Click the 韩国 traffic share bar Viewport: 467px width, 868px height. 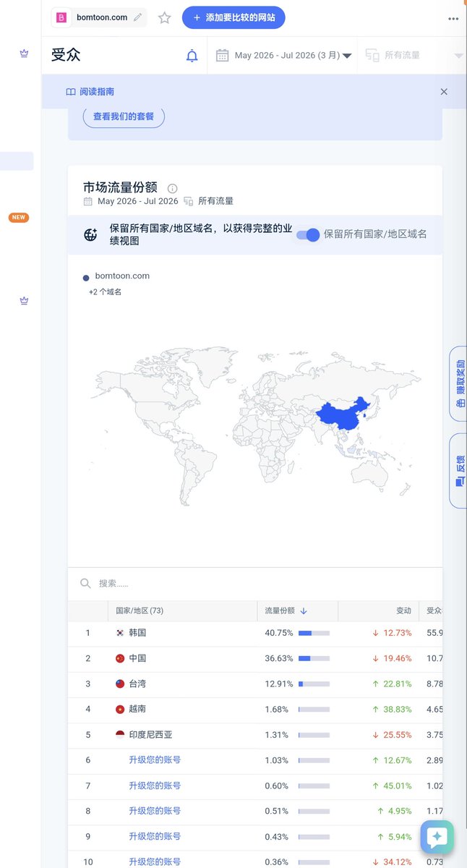(x=314, y=633)
